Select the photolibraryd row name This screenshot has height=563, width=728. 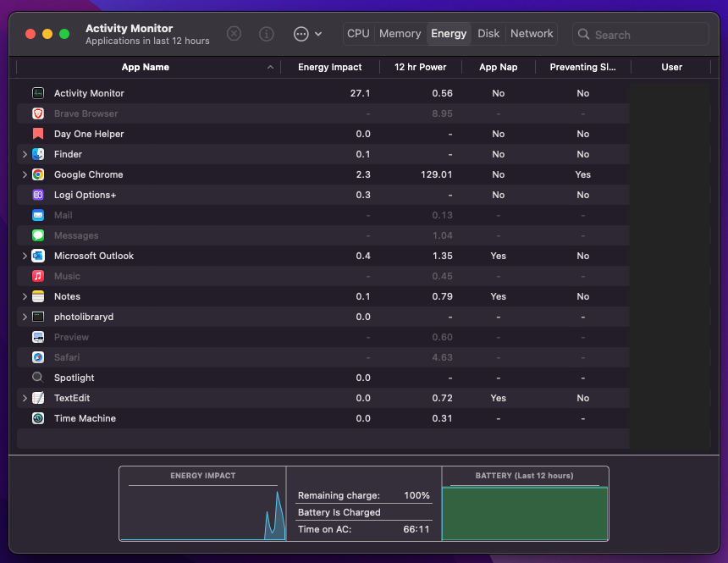(x=84, y=317)
